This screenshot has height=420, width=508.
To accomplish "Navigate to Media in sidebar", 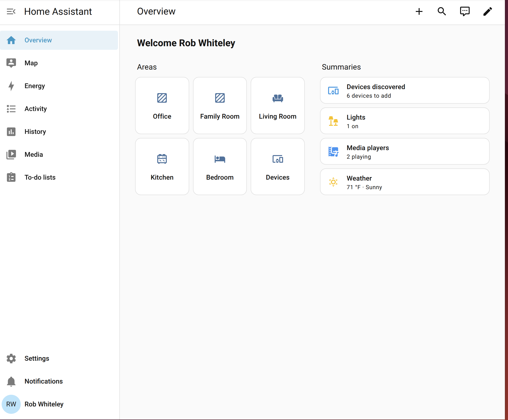I will 59,155.
